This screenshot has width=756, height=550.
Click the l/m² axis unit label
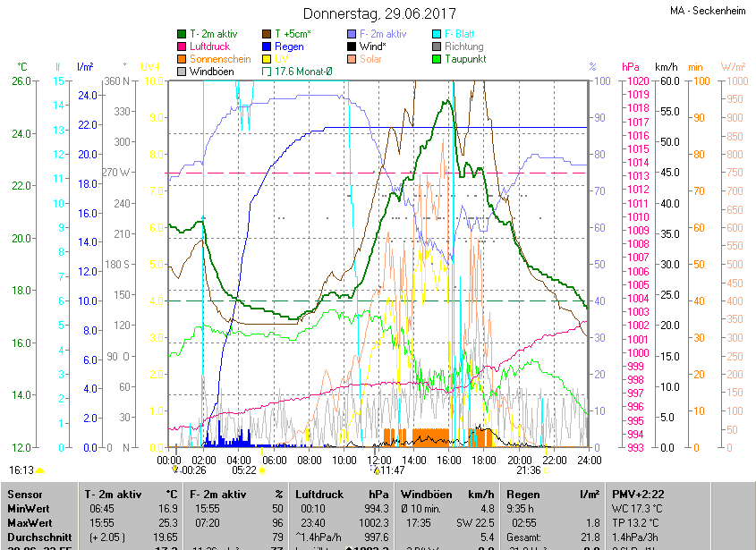[x=85, y=67]
